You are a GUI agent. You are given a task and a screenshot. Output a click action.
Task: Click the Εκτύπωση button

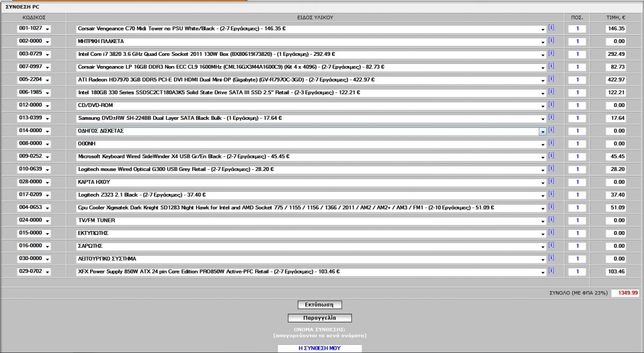[x=319, y=305]
